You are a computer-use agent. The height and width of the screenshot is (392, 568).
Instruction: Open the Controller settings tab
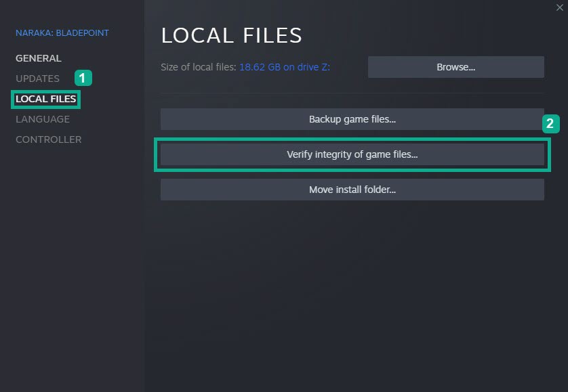click(x=49, y=139)
